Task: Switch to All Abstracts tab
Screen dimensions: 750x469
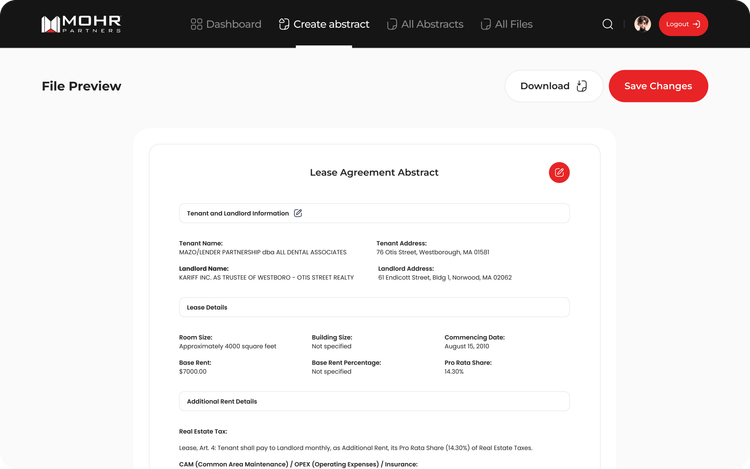Action: pyautogui.click(x=431, y=24)
